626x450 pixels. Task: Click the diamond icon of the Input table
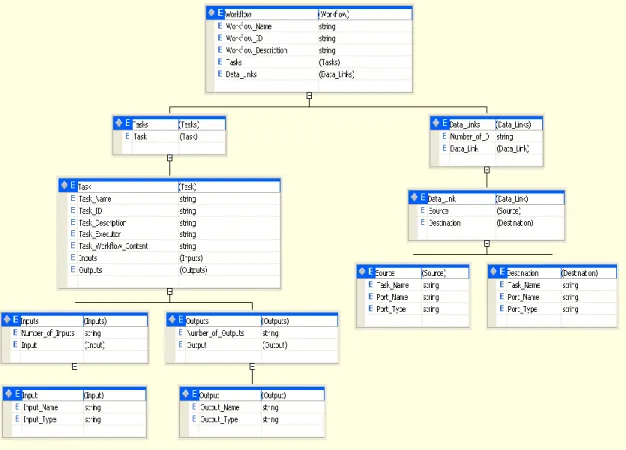(8, 394)
